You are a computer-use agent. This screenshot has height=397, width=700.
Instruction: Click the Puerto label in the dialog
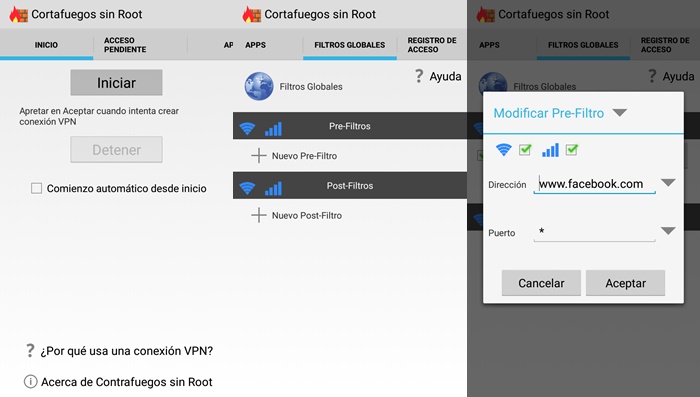point(501,233)
